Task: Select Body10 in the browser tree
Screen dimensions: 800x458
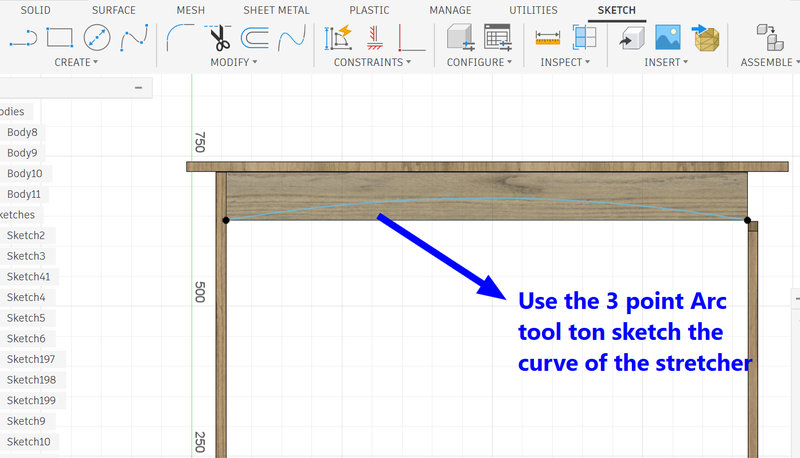Action: point(23,173)
